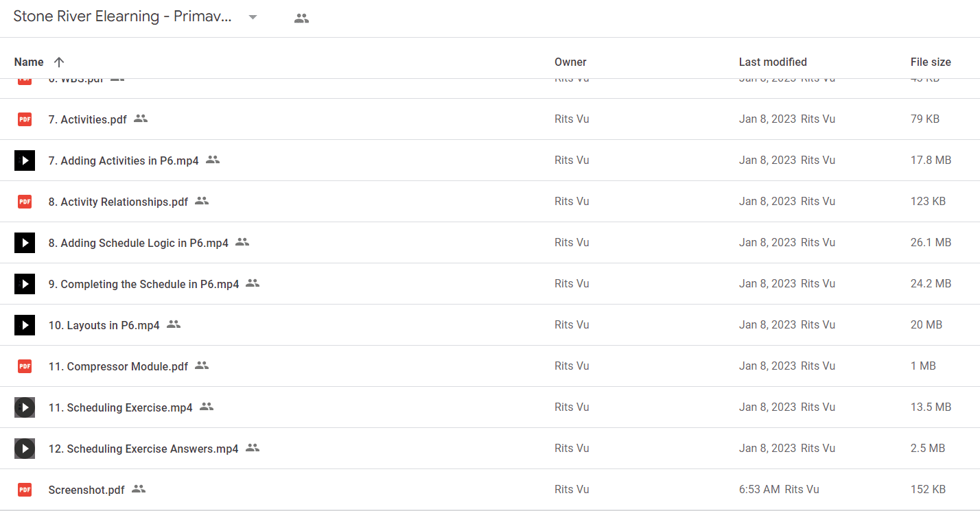This screenshot has width=980, height=511.
Task: Open the folder title dropdown arrow
Action: pyautogui.click(x=253, y=18)
